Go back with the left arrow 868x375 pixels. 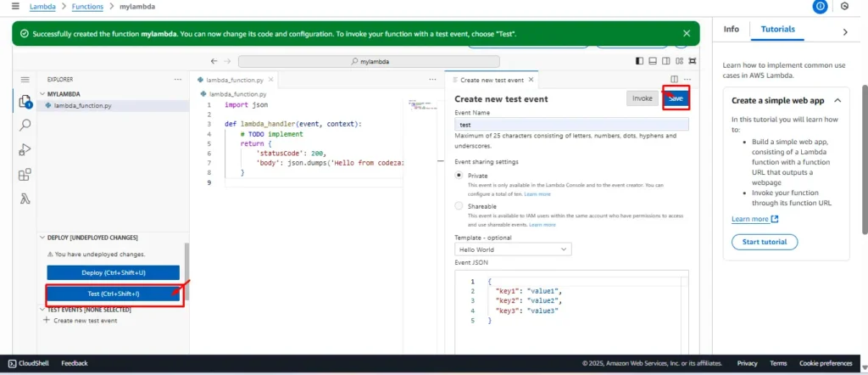click(x=214, y=61)
